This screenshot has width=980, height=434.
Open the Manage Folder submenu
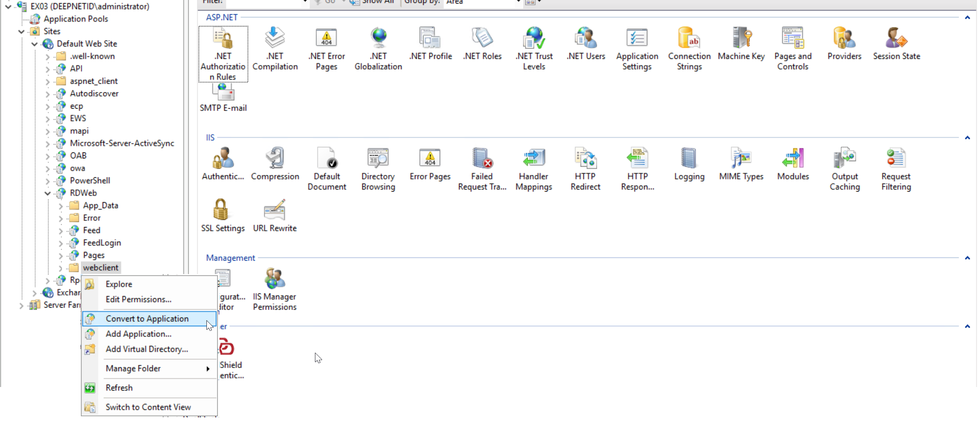133,368
